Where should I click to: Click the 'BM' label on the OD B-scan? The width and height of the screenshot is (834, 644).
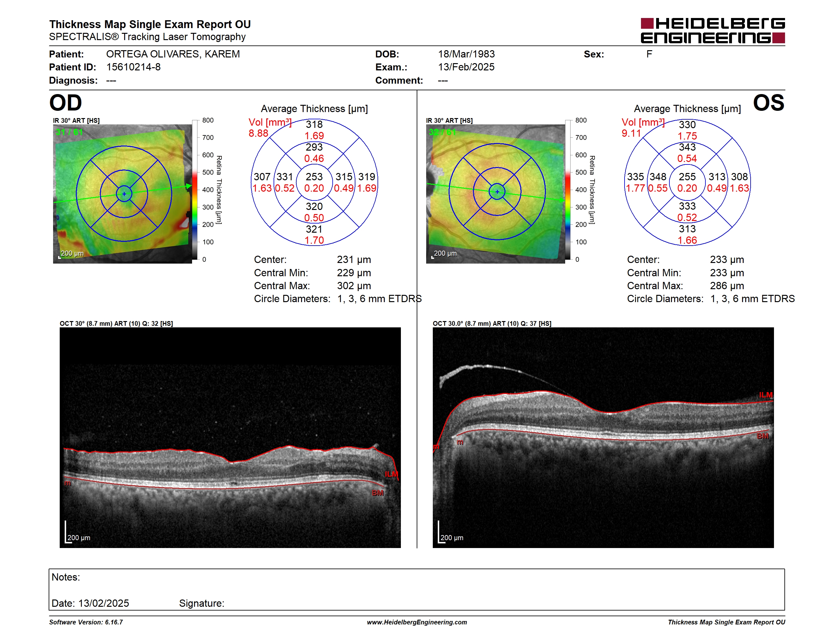click(378, 493)
